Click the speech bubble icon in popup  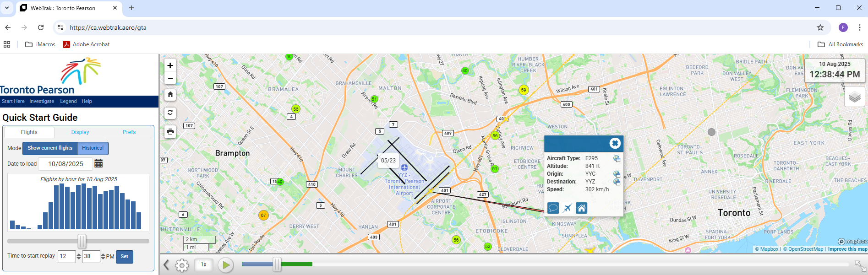pos(553,208)
